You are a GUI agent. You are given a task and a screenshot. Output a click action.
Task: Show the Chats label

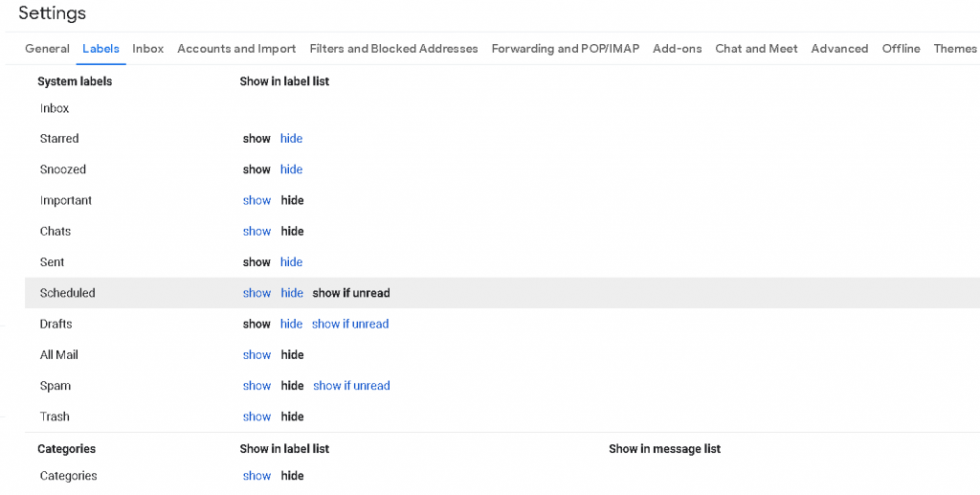click(x=256, y=232)
